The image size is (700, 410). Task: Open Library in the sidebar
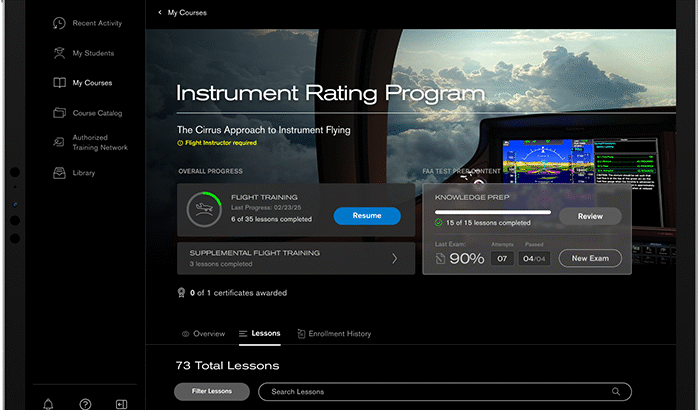[74, 173]
